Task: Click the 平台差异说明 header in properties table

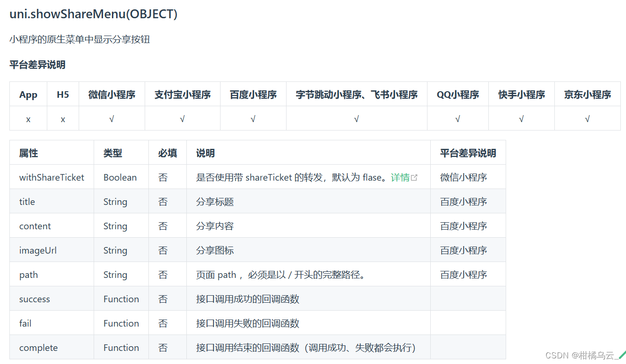Action: [468, 153]
